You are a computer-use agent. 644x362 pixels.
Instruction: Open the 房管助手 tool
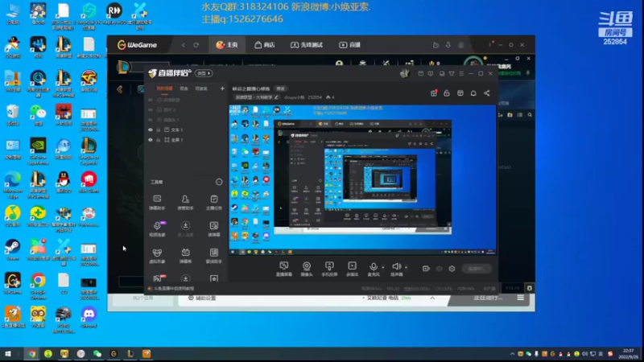click(x=185, y=203)
